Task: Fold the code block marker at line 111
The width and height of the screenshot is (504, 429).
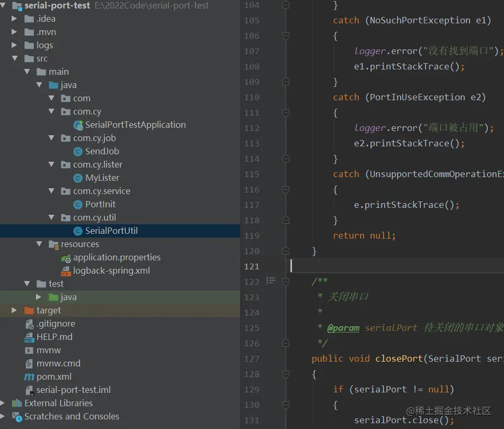Action: coord(286,112)
